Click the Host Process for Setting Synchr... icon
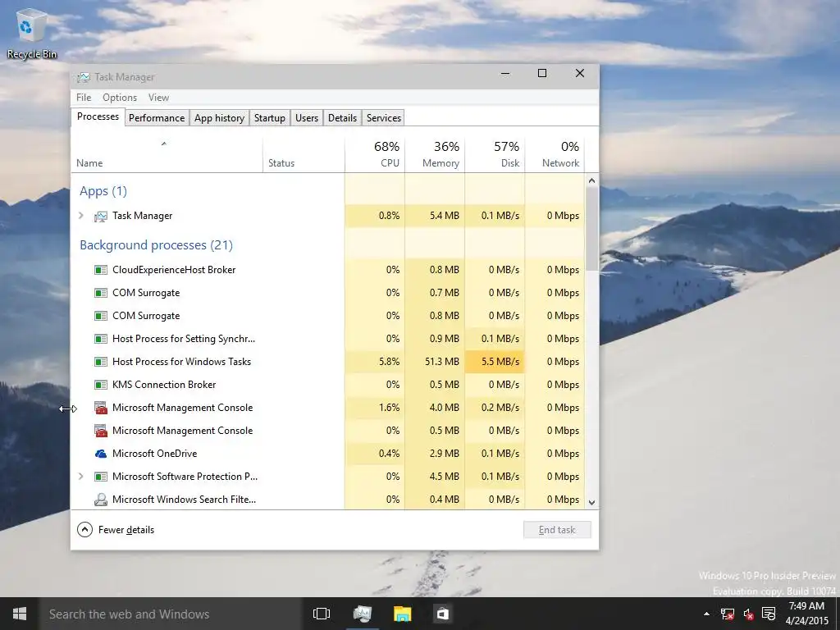Image resolution: width=840 pixels, height=630 pixels. [101, 339]
